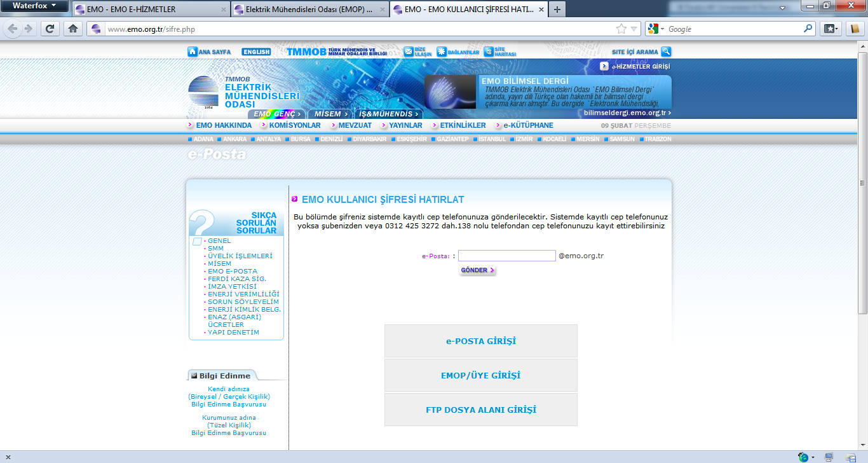This screenshot has width=868, height=463.
Task: Open the Kurumunuz adına Bilgi Edinme Başvurusu link
Action: click(x=229, y=425)
